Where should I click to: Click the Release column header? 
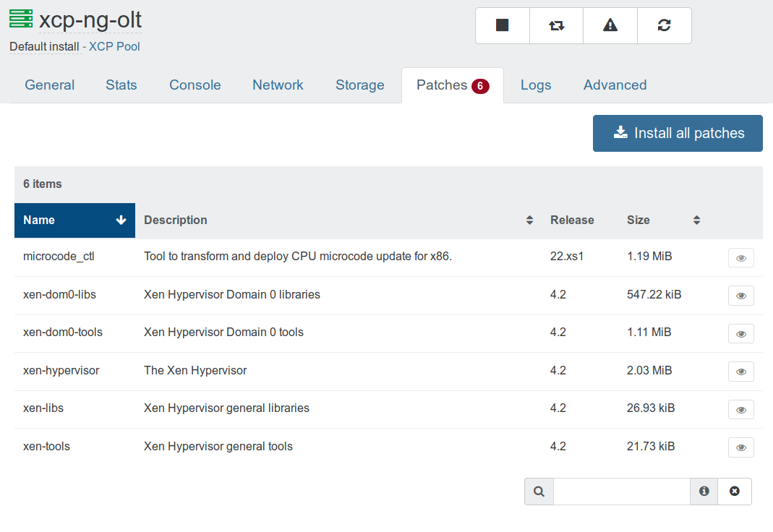point(573,220)
